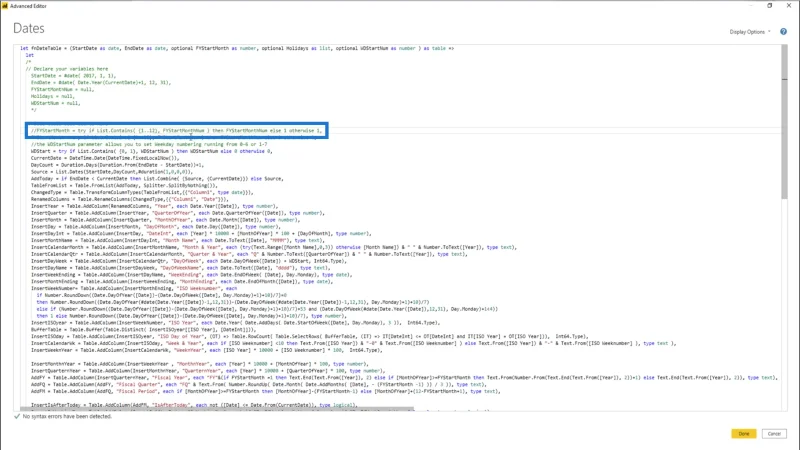Click the 'InsertWeekEnding = Table.AddColumn' line

[191, 275]
